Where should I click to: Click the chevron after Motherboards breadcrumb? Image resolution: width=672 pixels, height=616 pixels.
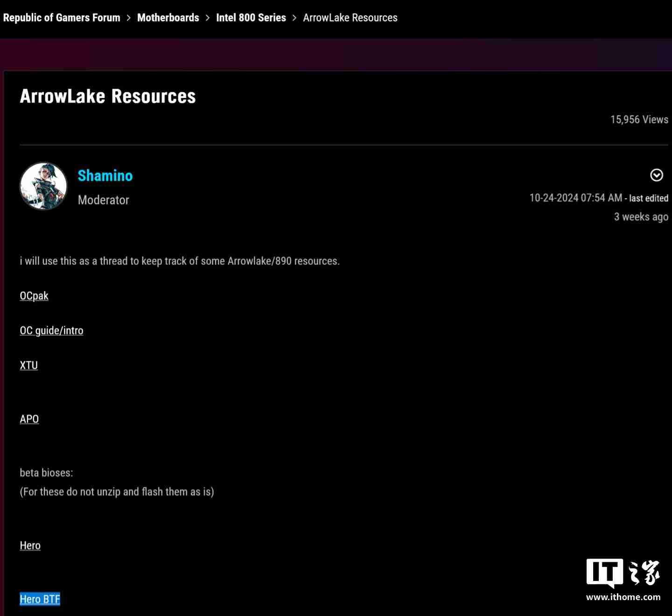pyautogui.click(x=208, y=18)
